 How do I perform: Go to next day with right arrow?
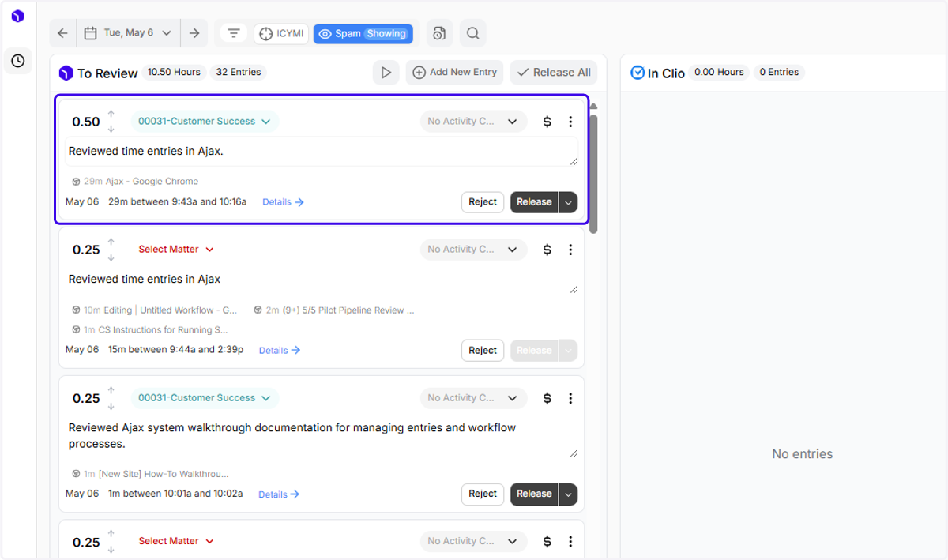coord(194,33)
